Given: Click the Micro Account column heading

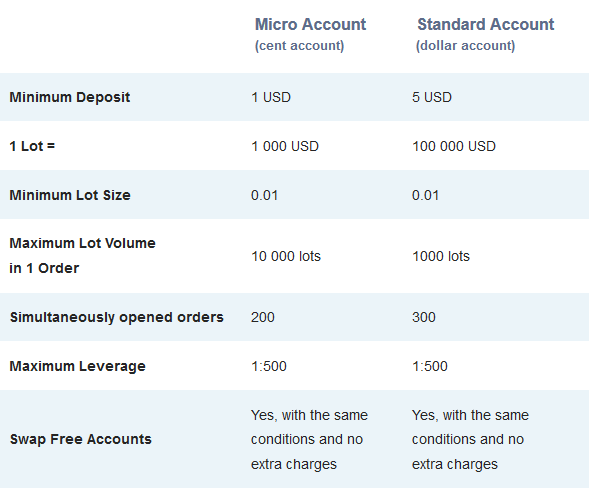Looking at the screenshot, I should point(310,24).
